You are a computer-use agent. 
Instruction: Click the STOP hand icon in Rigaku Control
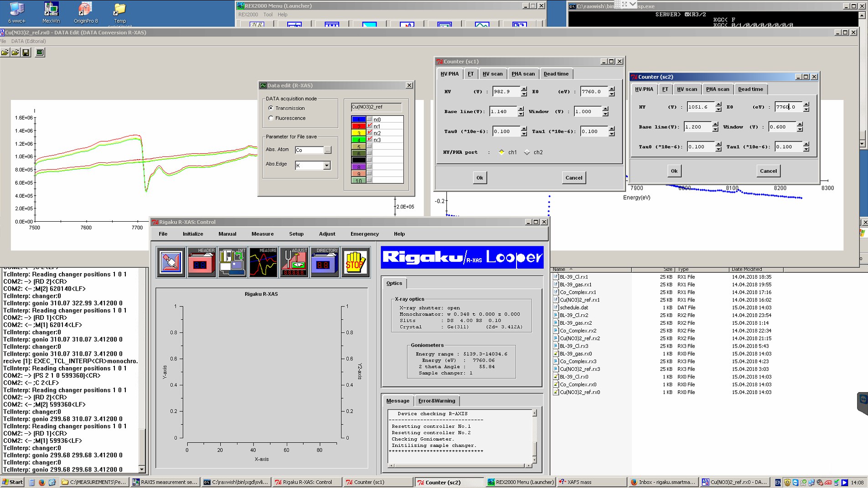[356, 262]
